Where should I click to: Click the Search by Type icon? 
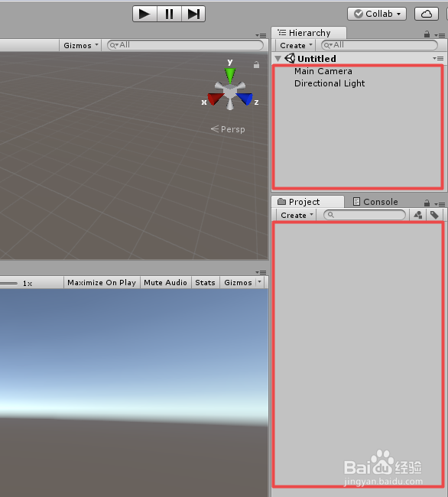418,215
